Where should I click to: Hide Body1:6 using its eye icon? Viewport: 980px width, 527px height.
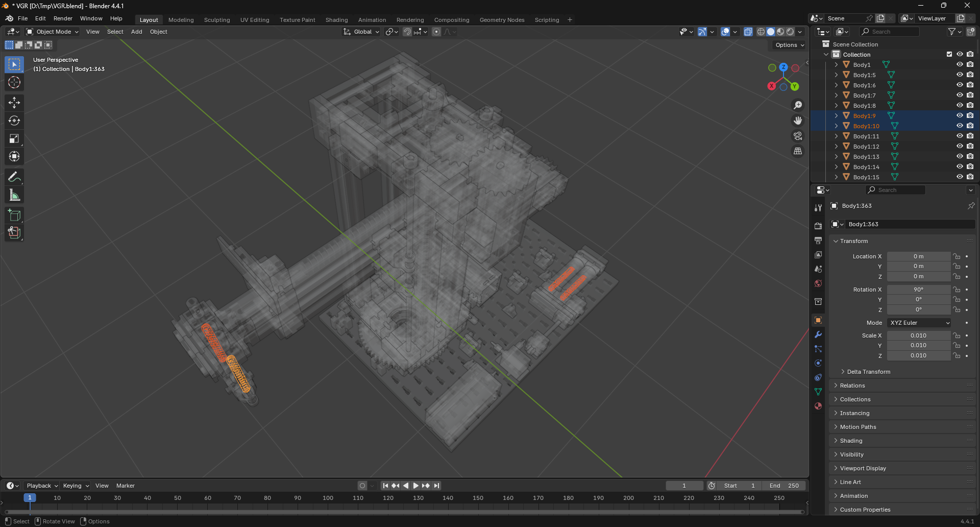tap(959, 85)
